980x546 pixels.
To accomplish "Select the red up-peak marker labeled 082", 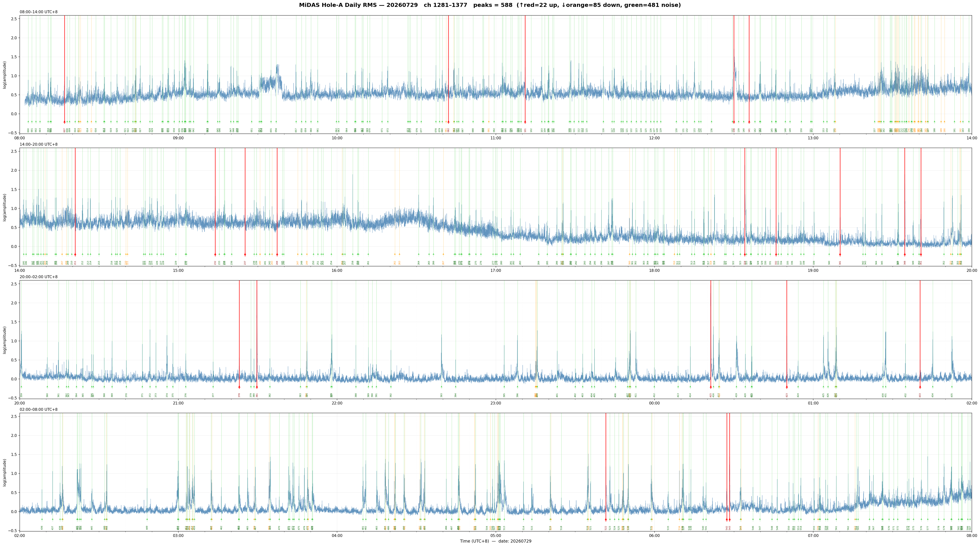I will point(448,122).
